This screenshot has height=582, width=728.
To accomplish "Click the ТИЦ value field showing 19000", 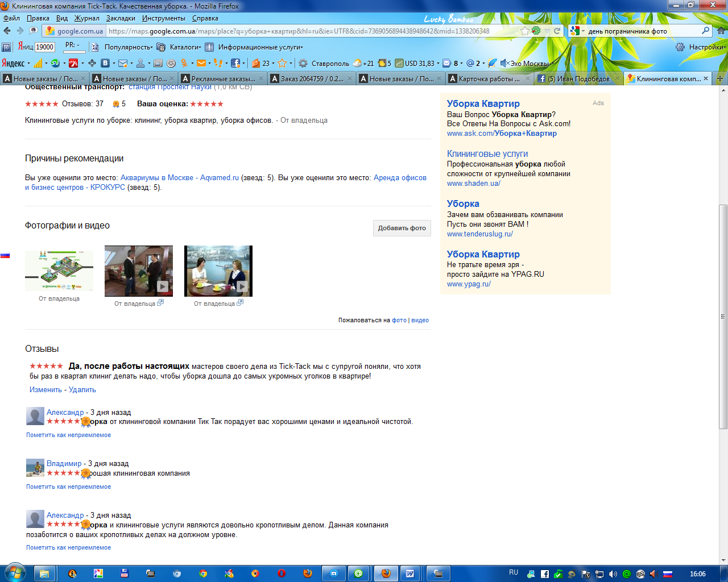I will [45, 47].
